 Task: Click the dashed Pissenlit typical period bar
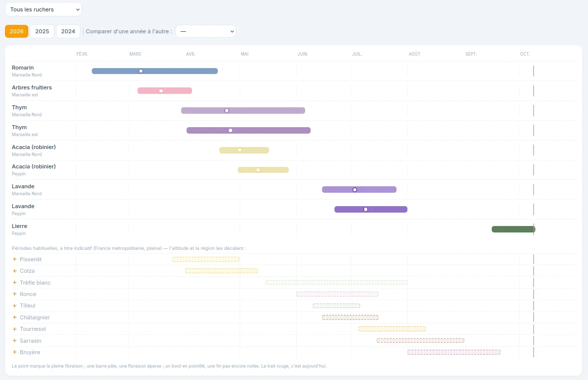click(206, 259)
